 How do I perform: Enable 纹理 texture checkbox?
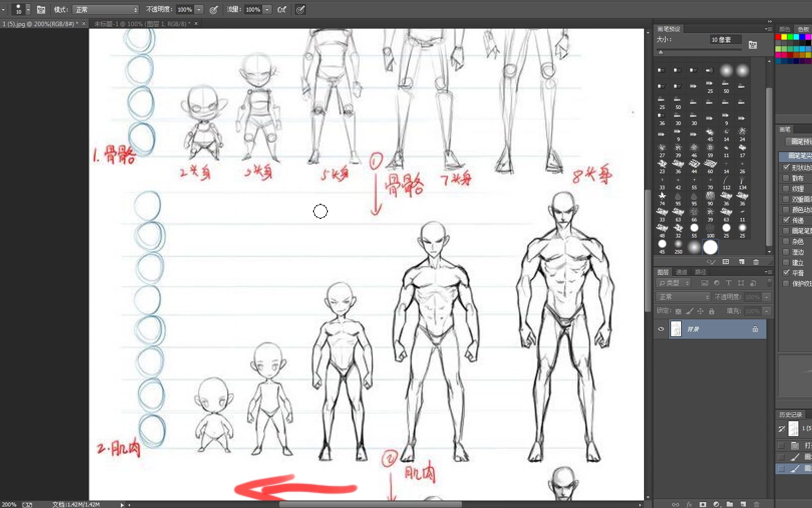click(x=786, y=188)
